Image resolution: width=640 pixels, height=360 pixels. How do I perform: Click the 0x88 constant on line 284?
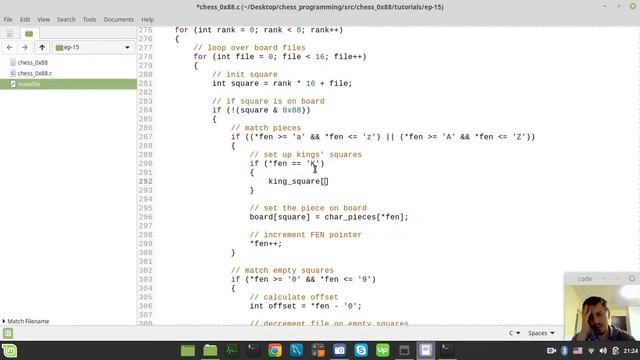[x=291, y=110]
